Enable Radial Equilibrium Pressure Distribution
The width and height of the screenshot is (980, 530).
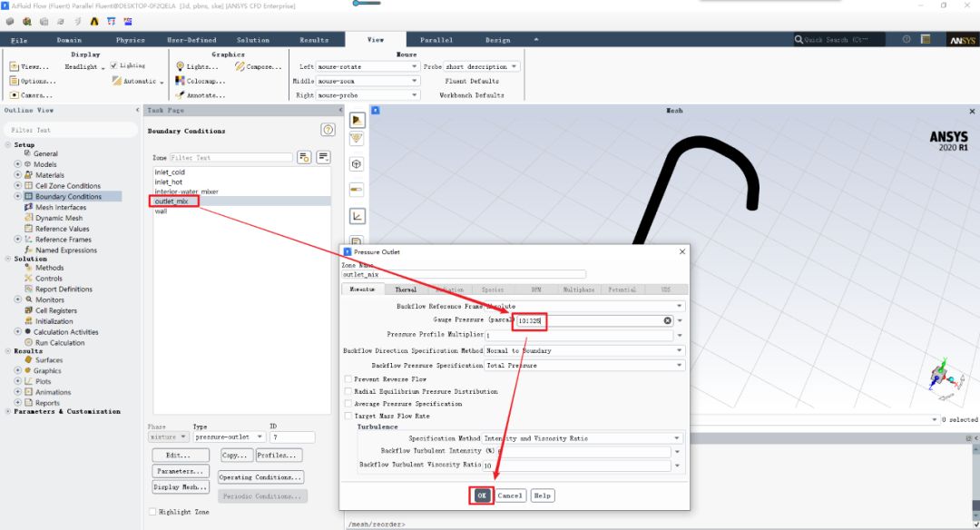click(x=348, y=391)
